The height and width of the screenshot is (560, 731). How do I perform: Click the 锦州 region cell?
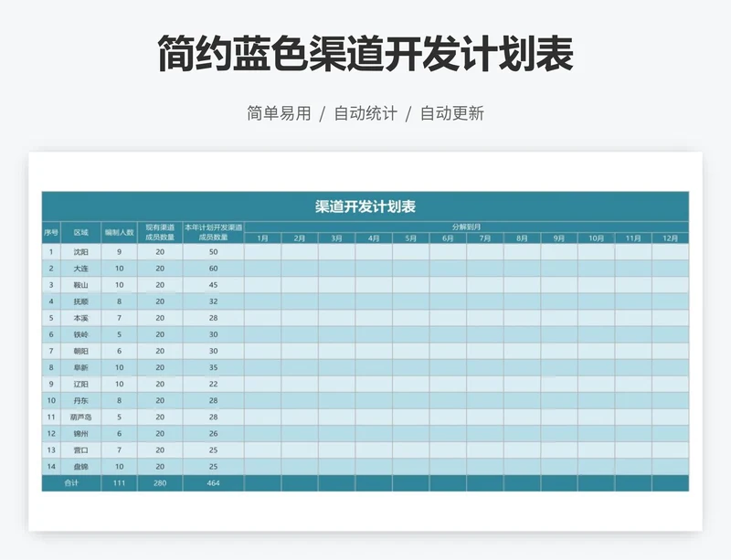[x=80, y=434]
